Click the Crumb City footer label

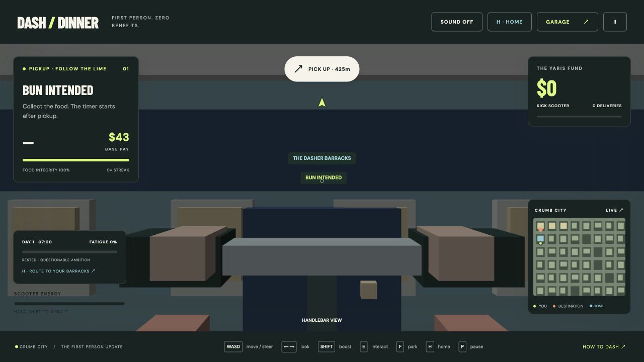[x=34, y=347]
